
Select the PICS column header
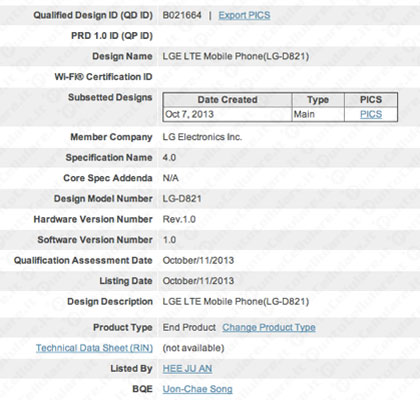tap(371, 100)
